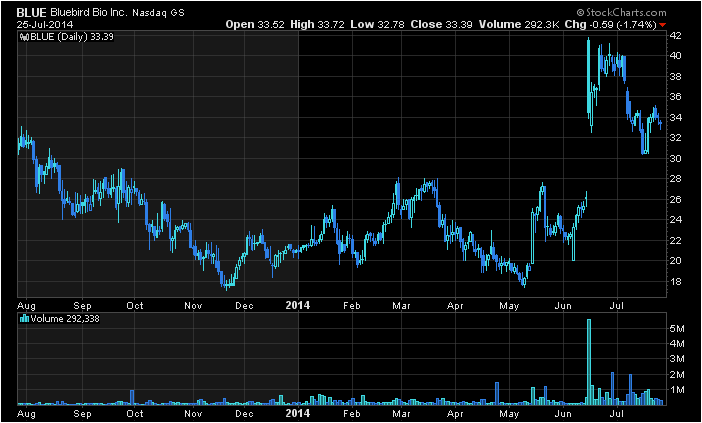Click the Volume 292.3K header value
Image resolution: width=702 pixels, height=423 pixels.
click(x=519, y=25)
